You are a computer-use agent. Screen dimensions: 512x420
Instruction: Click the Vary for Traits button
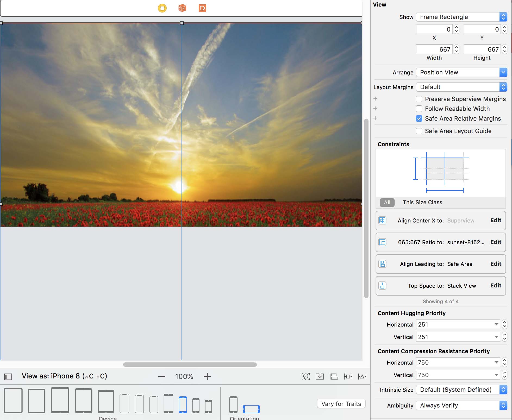tap(341, 404)
